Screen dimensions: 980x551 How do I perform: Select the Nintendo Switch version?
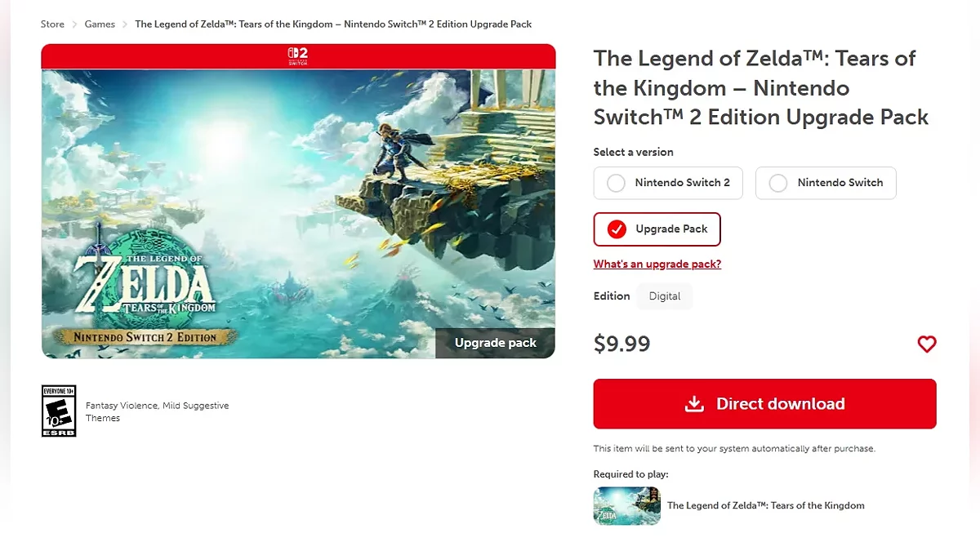(x=826, y=183)
